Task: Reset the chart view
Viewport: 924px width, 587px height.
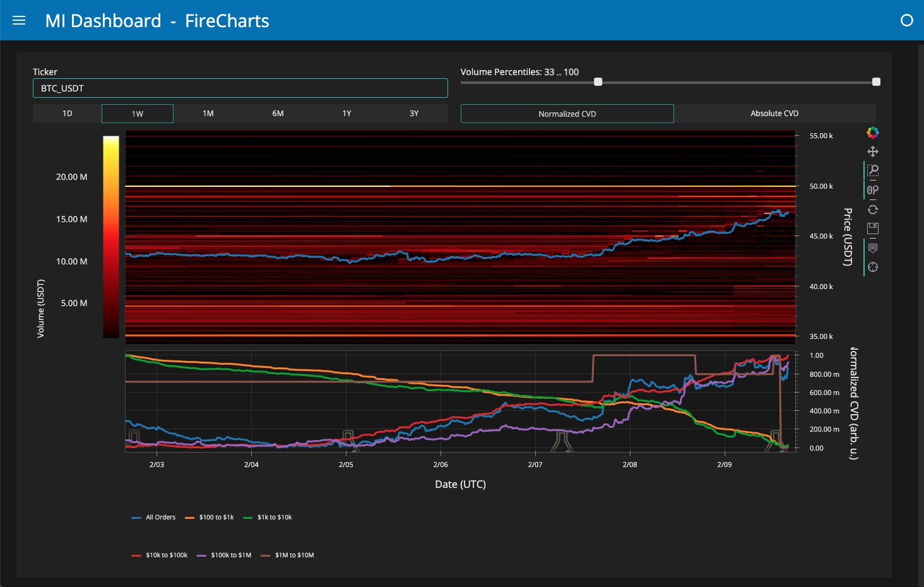Action: coord(873,210)
